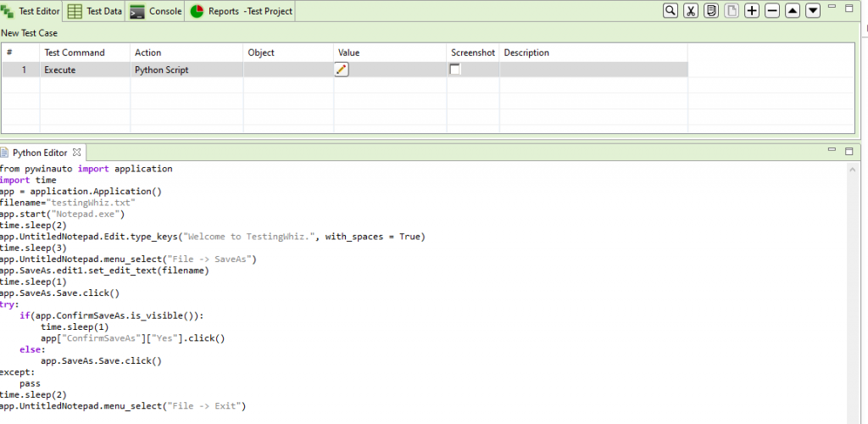The height and width of the screenshot is (424, 868).
Task: Click the empty Object cell in row 1
Action: [x=288, y=70]
